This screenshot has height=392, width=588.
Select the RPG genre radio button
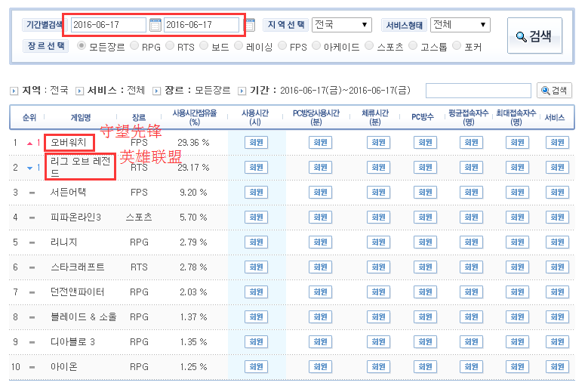pyautogui.click(x=134, y=46)
